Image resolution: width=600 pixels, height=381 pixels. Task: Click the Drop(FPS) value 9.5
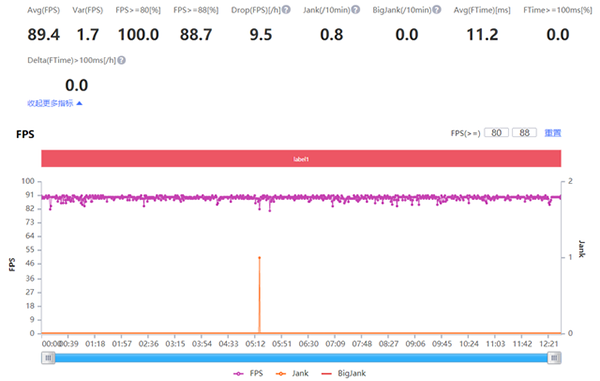pyautogui.click(x=261, y=35)
